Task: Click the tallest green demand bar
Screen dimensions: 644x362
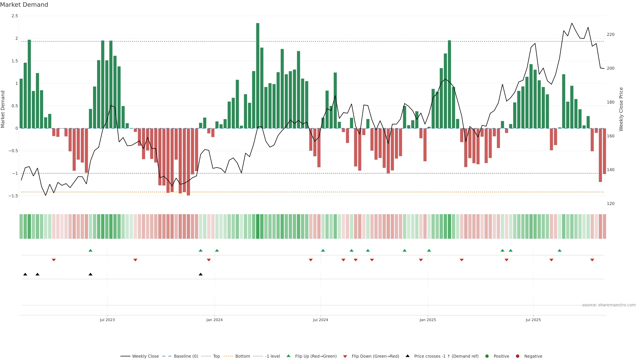Action: click(257, 75)
